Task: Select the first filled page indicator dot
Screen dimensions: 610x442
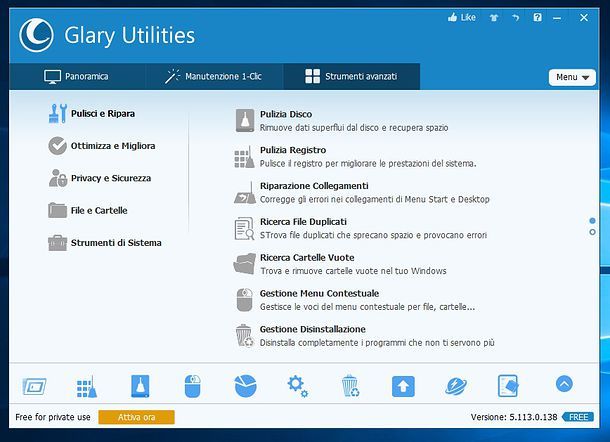Action: click(592, 221)
